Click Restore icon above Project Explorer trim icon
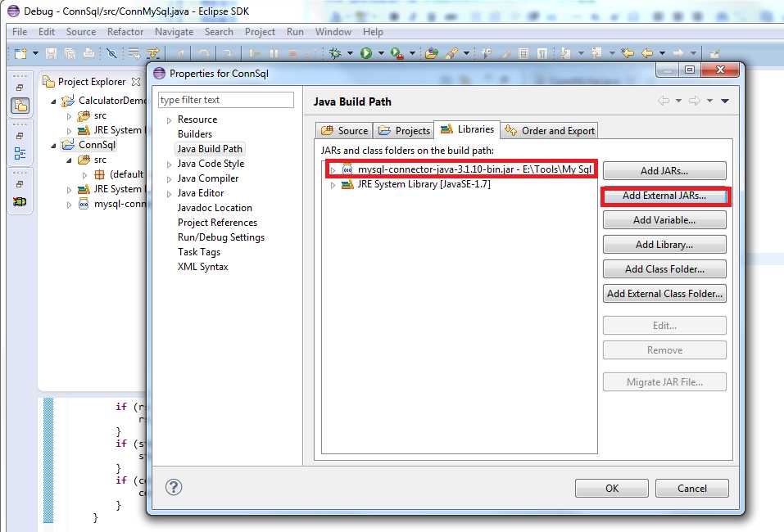The width and height of the screenshot is (784, 532). (20, 88)
